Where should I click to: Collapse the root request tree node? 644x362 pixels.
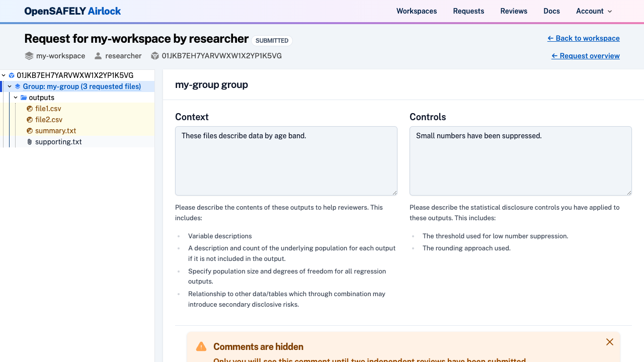coord(4,75)
